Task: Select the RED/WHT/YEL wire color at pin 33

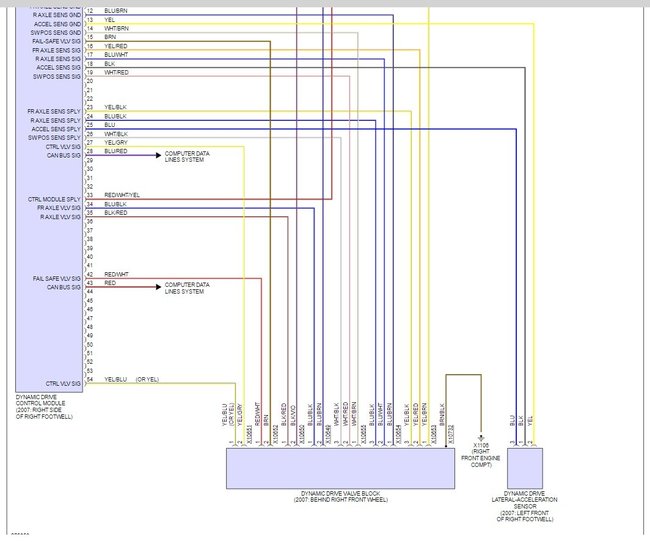Action: [x=122, y=195]
